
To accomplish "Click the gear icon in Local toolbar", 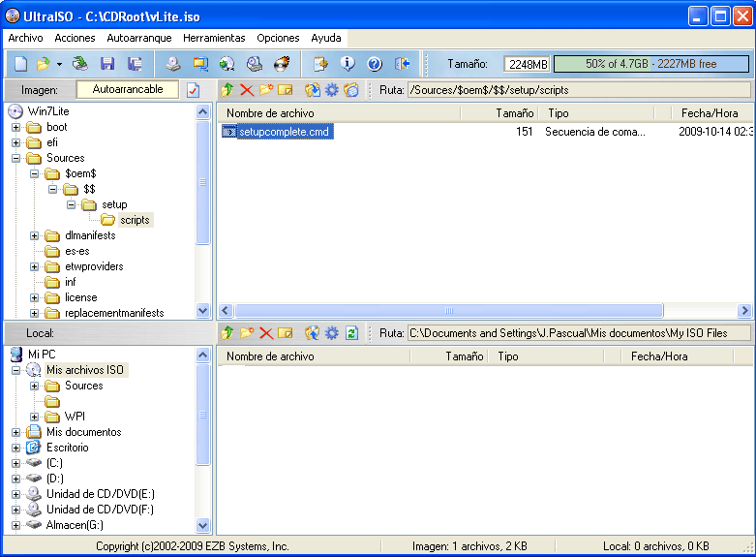I will 332,332.
